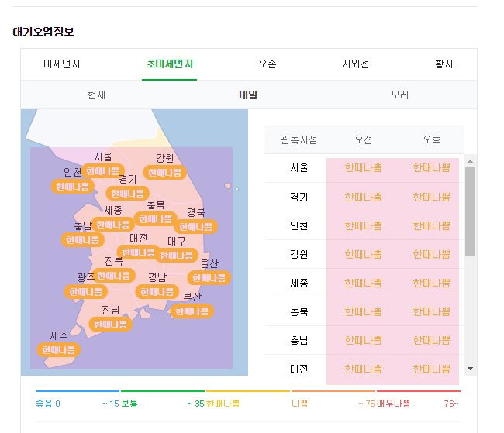Show 현재 air quality forecast
Viewport: 504px width, 433px height.
[96, 95]
